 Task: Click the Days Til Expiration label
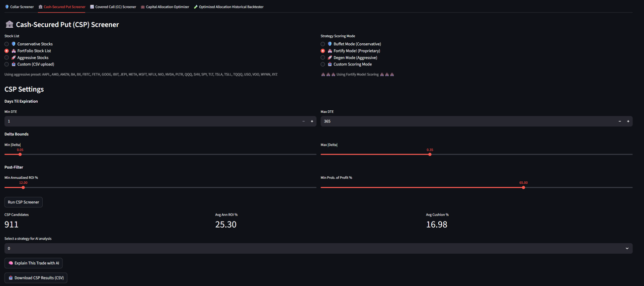(21, 101)
